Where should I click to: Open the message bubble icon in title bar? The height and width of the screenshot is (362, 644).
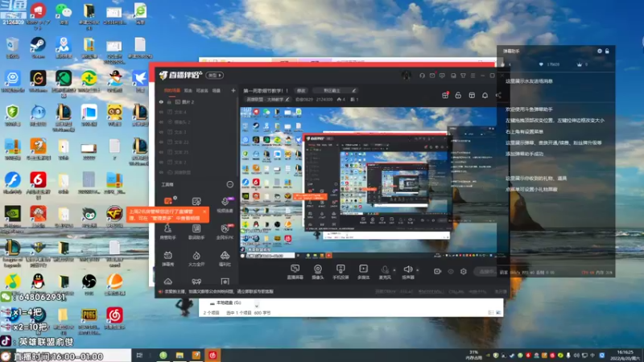pyautogui.click(x=442, y=76)
